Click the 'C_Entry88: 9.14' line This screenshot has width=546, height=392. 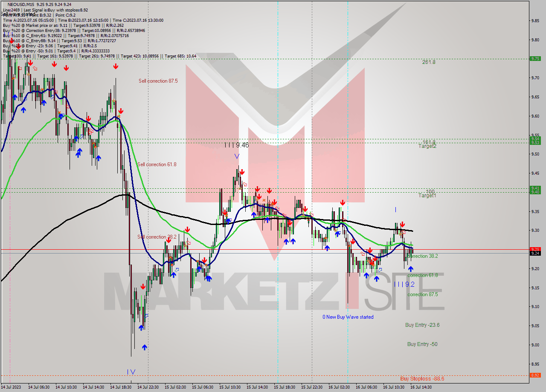tap(60, 41)
